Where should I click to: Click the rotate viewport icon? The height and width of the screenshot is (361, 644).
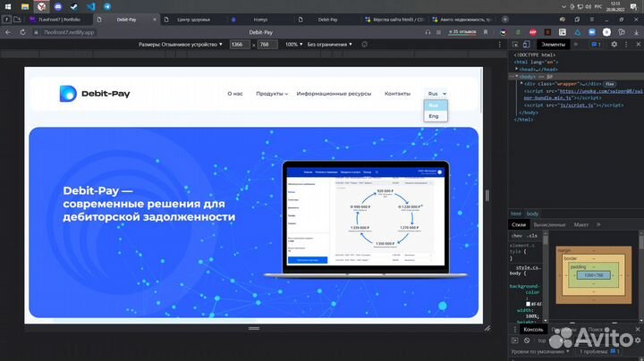coord(364,45)
